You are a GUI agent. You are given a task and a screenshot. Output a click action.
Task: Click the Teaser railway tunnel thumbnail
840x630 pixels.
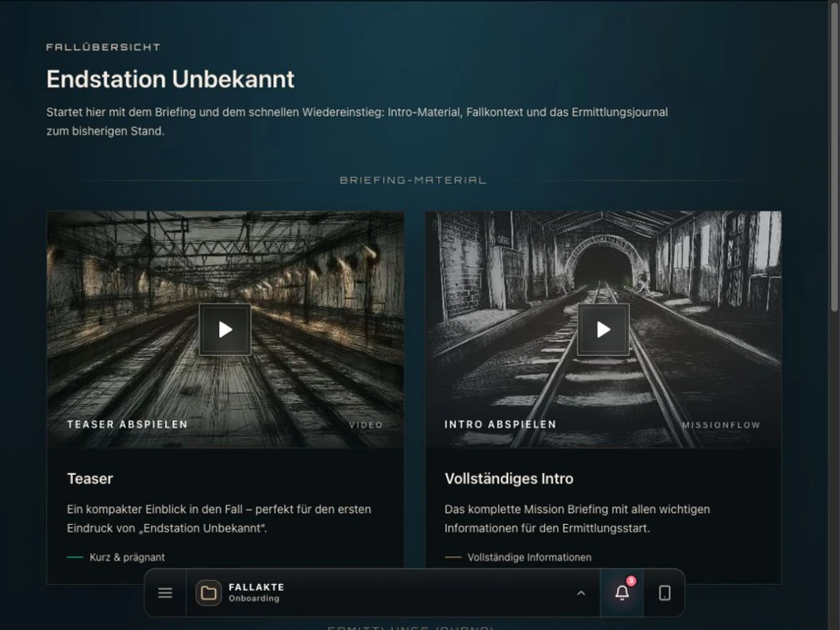click(x=225, y=329)
